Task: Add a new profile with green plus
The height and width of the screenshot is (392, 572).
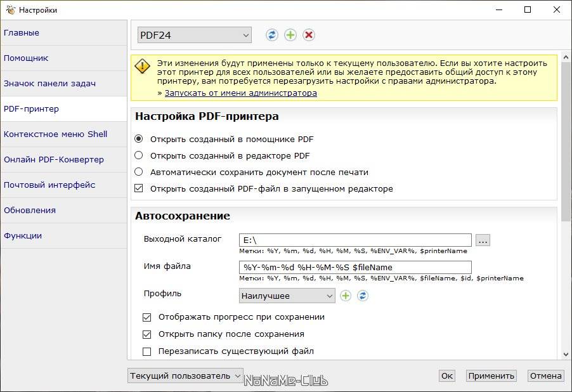Action: tap(346, 296)
